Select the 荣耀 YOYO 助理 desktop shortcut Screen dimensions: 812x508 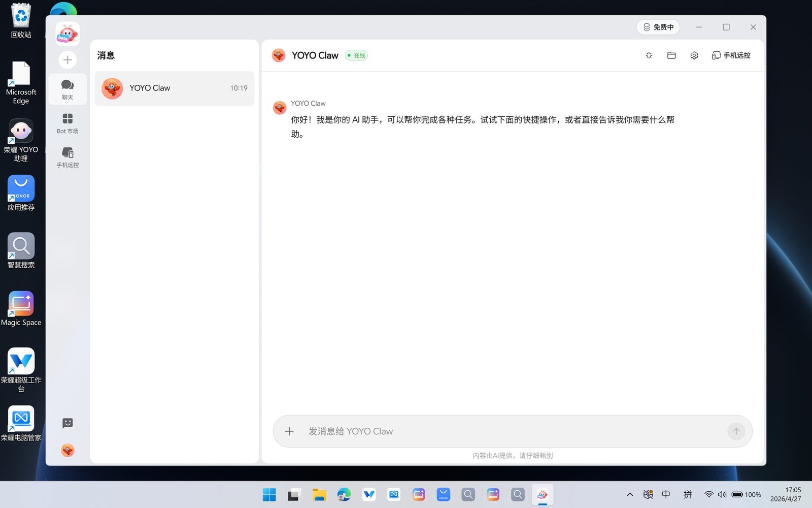[21, 140]
